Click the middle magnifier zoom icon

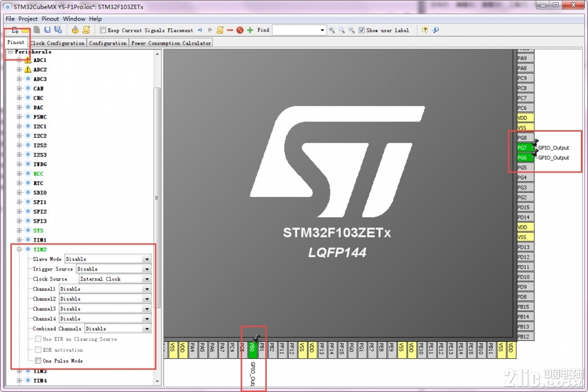click(x=341, y=30)
